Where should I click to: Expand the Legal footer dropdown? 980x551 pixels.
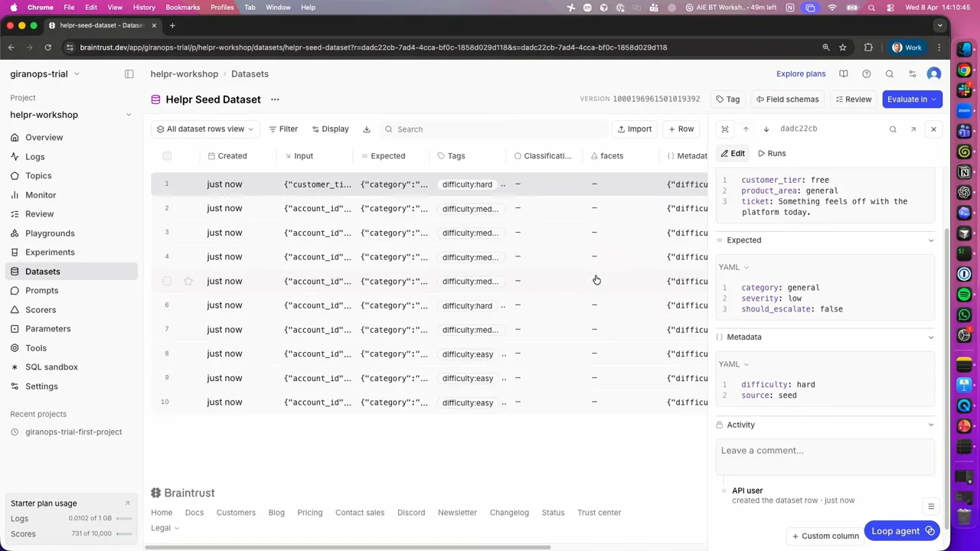pos(165,528)
